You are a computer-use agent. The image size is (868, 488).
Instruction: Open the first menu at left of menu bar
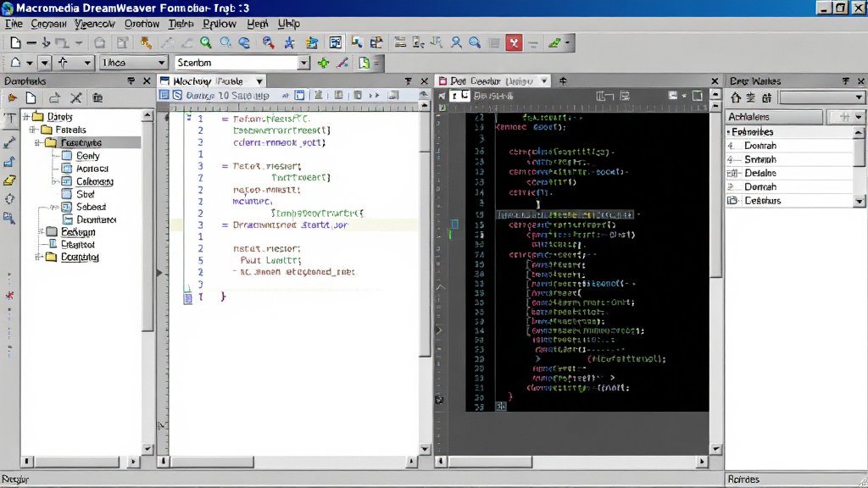pos(14,24)
